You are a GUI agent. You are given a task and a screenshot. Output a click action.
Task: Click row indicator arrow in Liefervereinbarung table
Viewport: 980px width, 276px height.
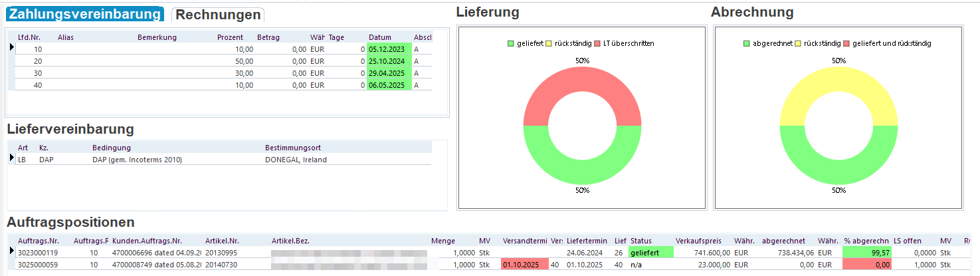(11, 159)
